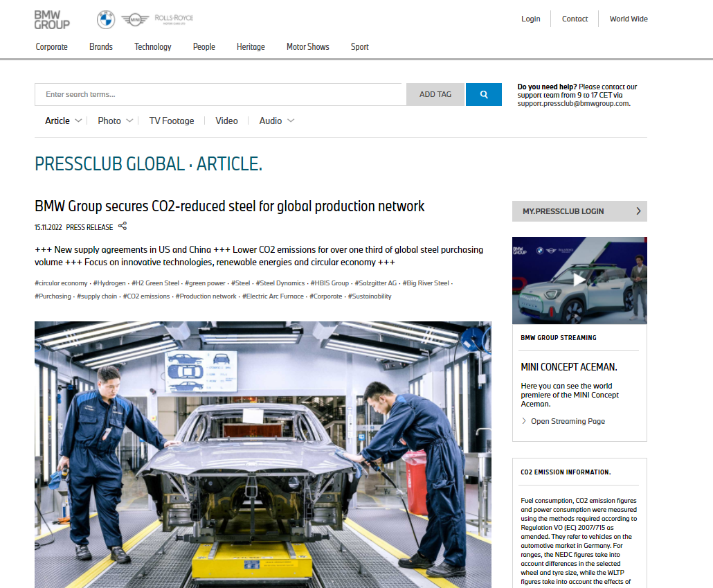The image size is (713, 588).
Task: Click the arrow on MY.PRESSCLUB LOGIN
Action: (638, 211)
